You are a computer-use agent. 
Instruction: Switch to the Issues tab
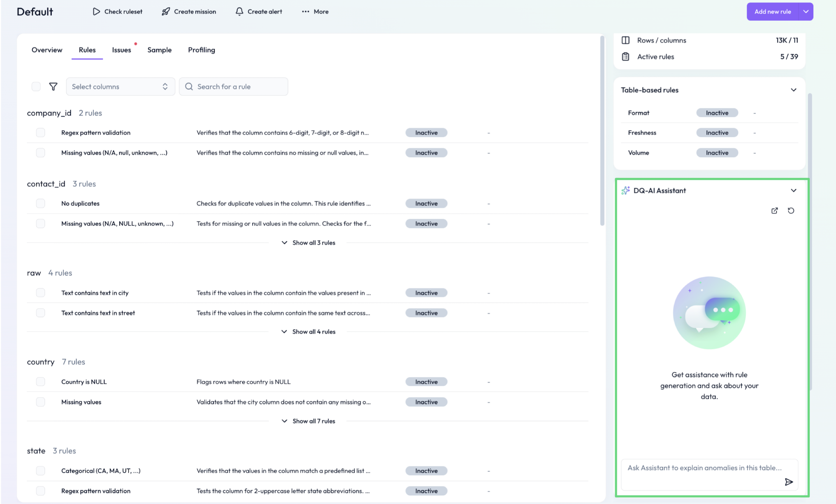[121, 50]
